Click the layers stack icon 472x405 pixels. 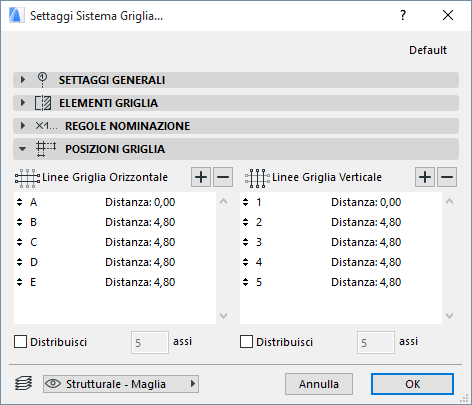[x=24, y=383]
